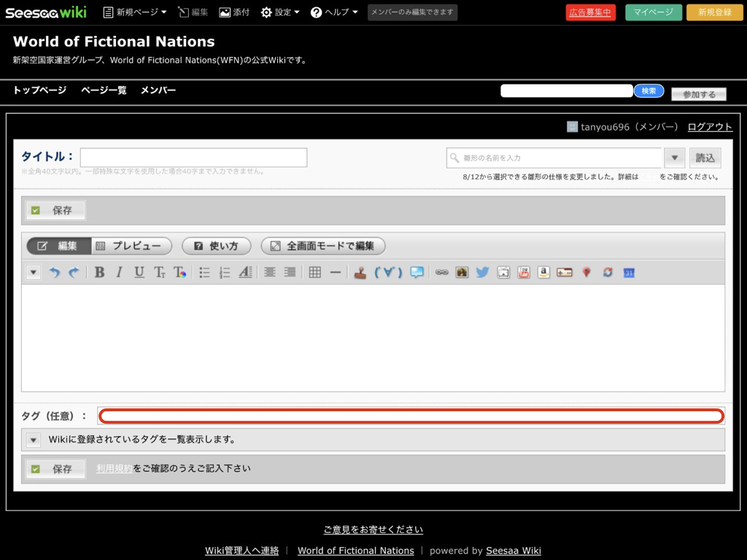747x560 pixels.
Task: Switch to the プレビュー tab
Action: tap(131, 246)
